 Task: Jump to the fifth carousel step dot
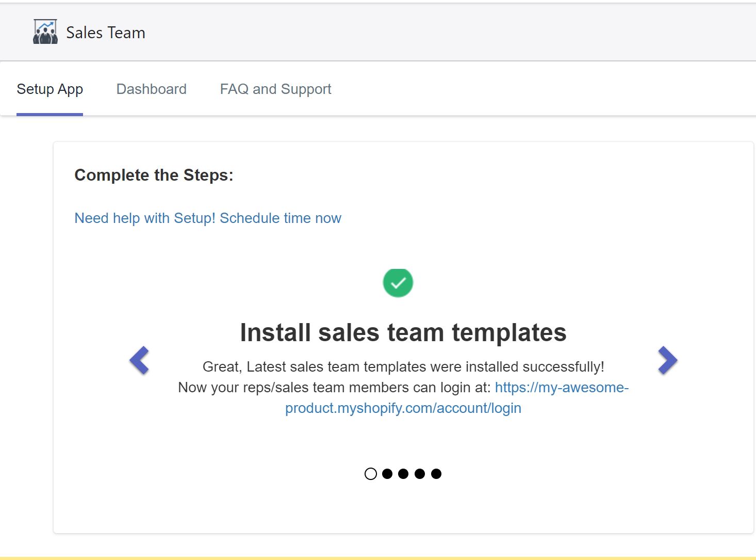click(x=436, y=474)
